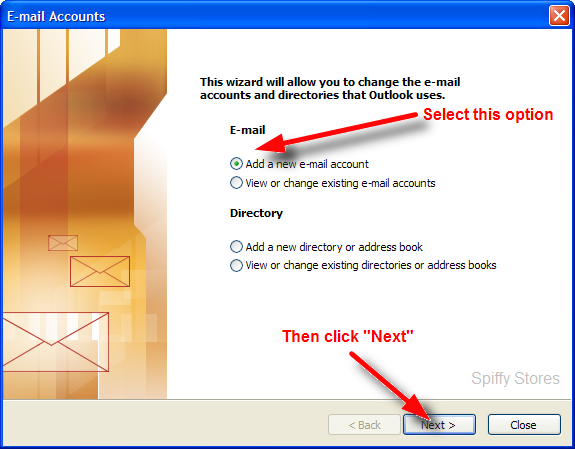The image size is (575, 449).
Task: Click the smallest envelope graphic
Action: point(63,243)
